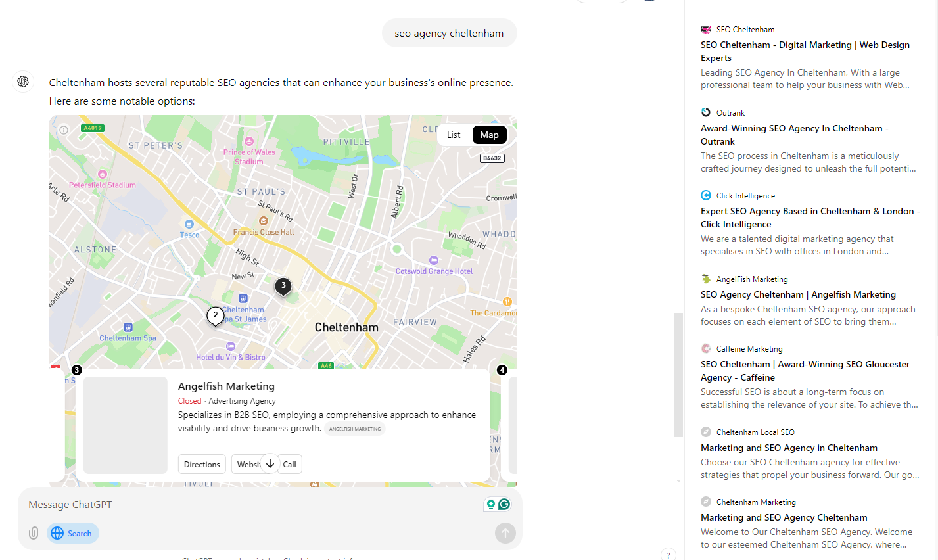
Task: Click the Petersfield Stadium map marker
Action: coord(103,174)
